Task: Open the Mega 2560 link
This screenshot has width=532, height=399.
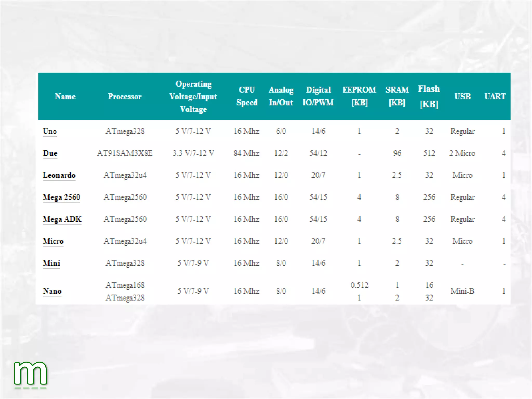Action: [61, 197]
